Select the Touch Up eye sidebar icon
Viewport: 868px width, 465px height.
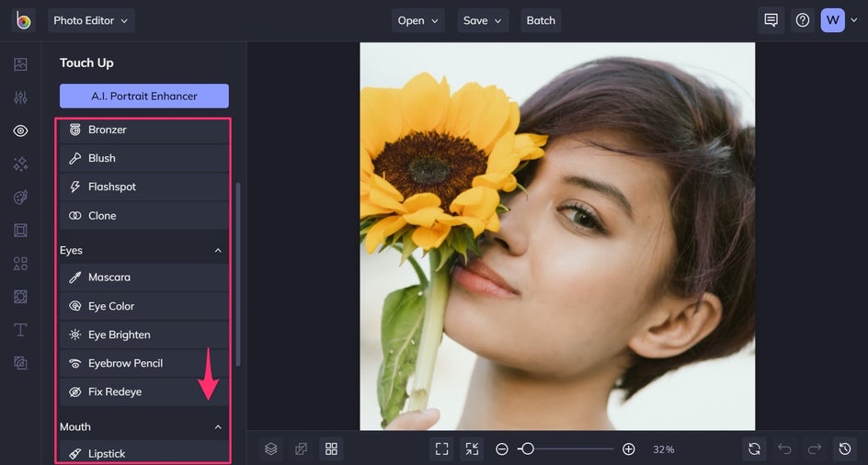pos(20,130)
